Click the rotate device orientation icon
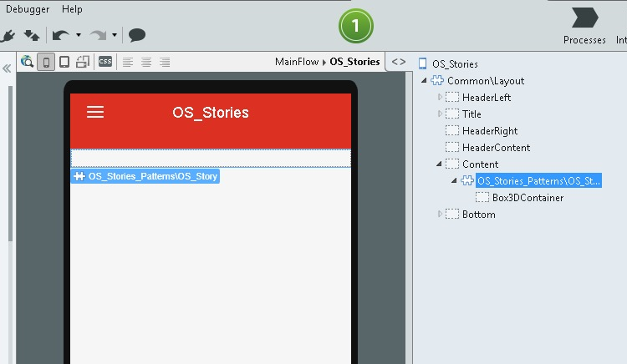The width and height of the screenshot is (627, 364). point(83,62)
